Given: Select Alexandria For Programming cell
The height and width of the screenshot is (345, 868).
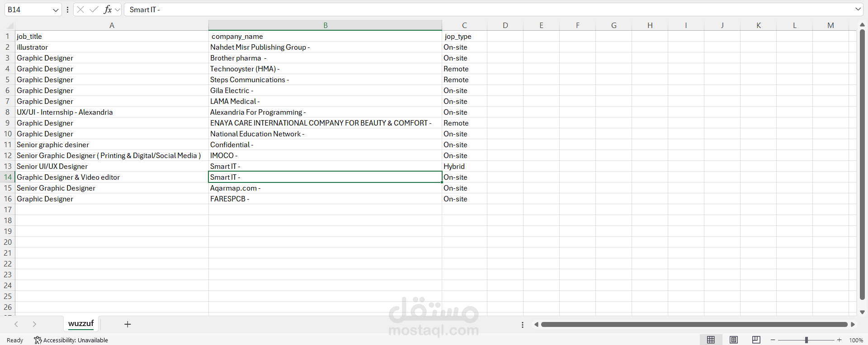Looking at the screenshot, I should (325, 112).
